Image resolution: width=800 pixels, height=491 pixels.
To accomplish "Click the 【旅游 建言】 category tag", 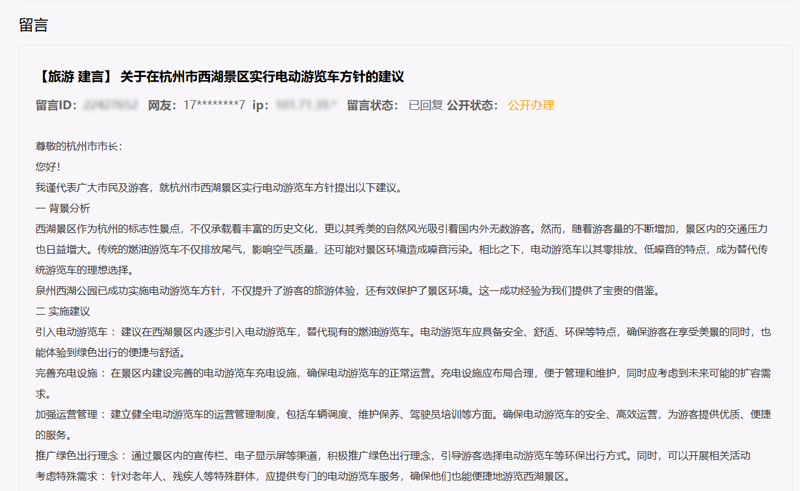I will [74, 77].
